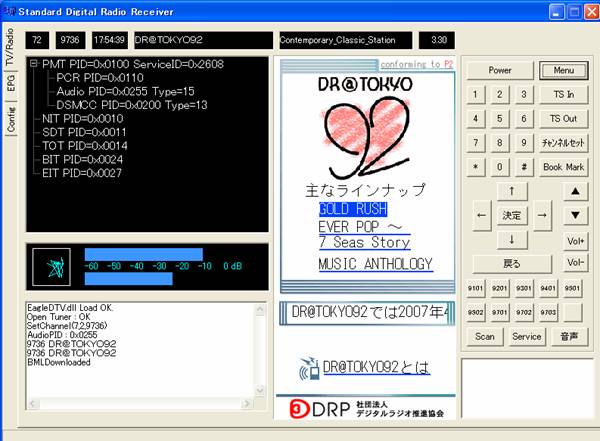600x441 pixels.
Task: Click keypad digit 4
Action: pos(476,119)
